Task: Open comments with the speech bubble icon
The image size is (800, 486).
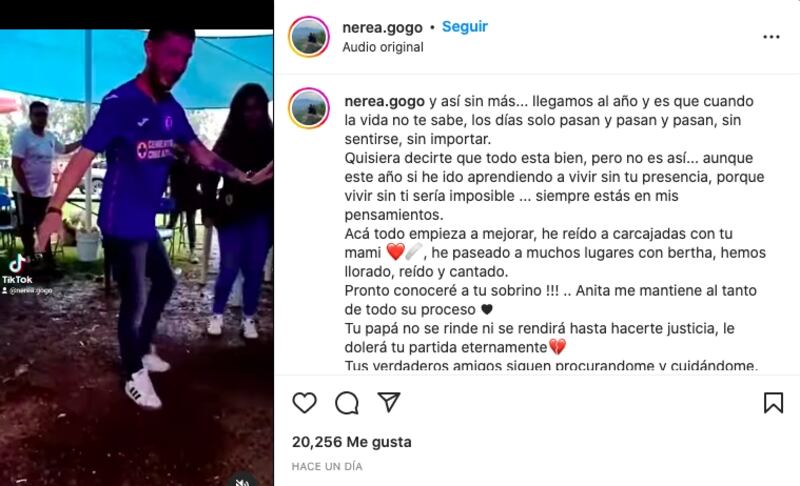Action: tap(347, 403)
